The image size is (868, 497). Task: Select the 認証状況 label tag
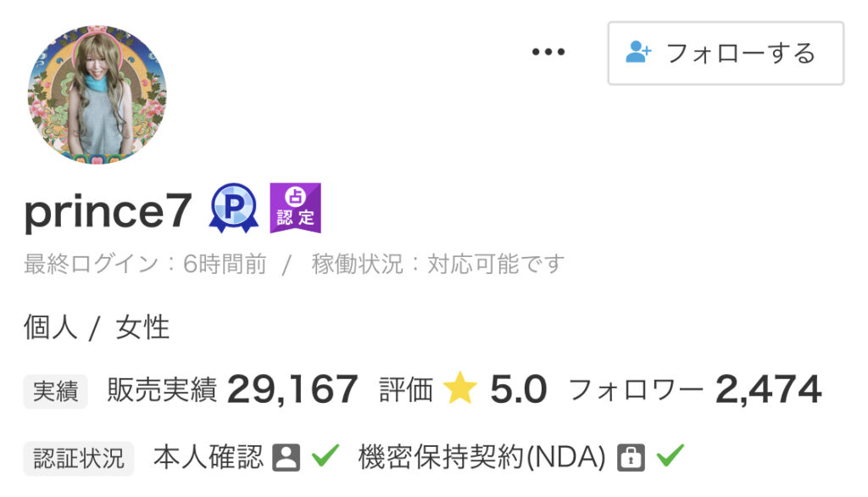79,458
